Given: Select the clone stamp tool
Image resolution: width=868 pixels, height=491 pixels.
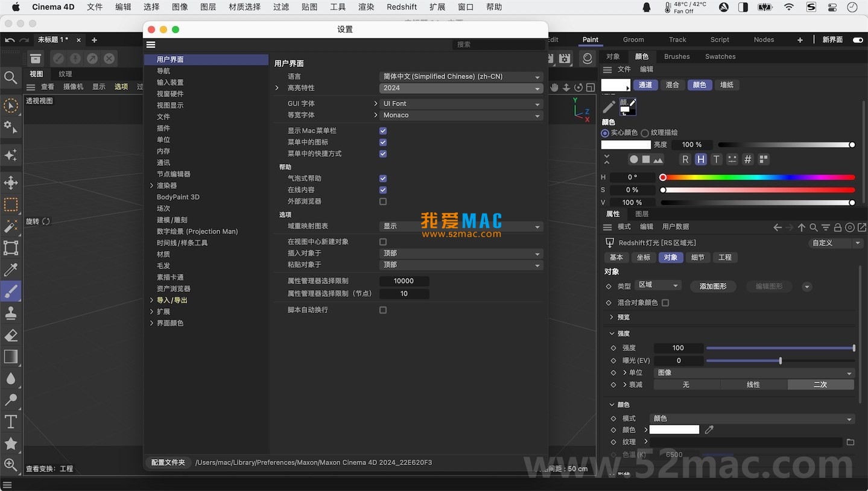Looking at the screenshot, I should click(x=11, y=313).
